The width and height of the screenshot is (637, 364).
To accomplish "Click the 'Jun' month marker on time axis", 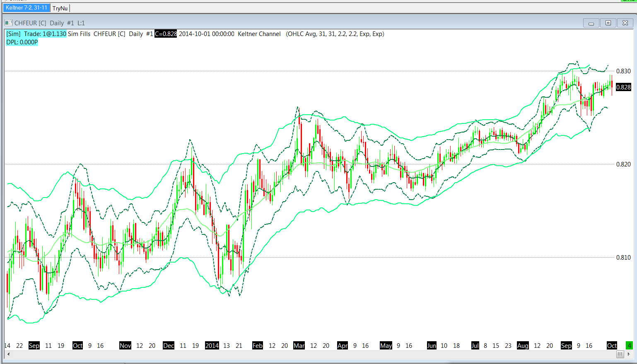I will (x=432, y=346).
